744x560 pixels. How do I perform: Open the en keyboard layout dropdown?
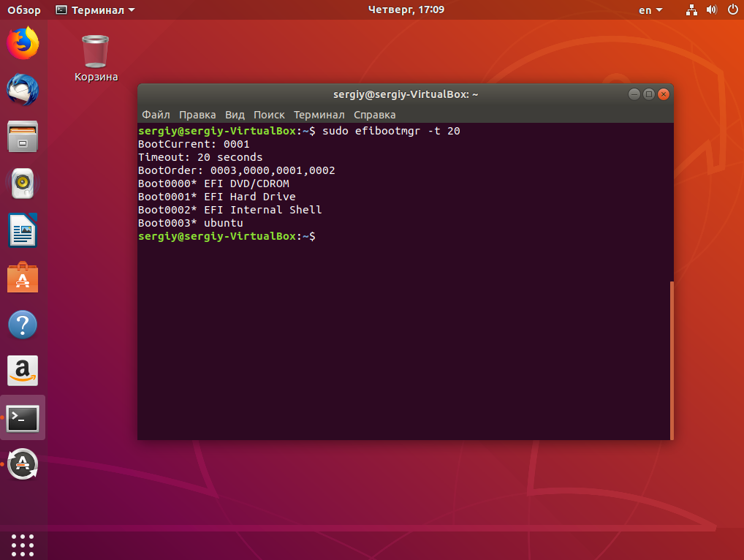[x=650, y=10]
